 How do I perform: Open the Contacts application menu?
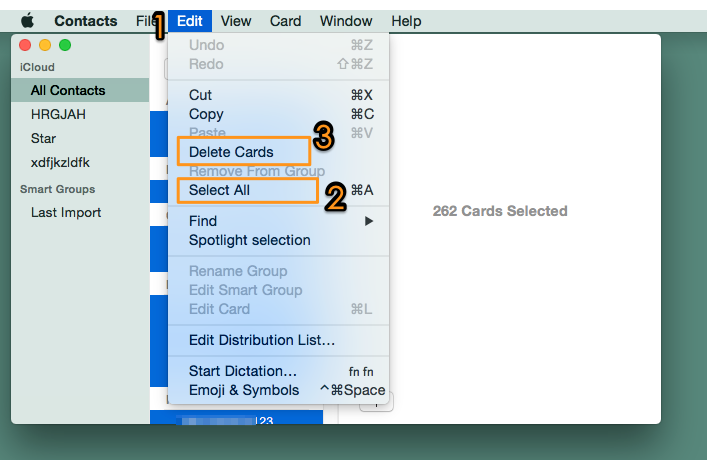point(86,21)
